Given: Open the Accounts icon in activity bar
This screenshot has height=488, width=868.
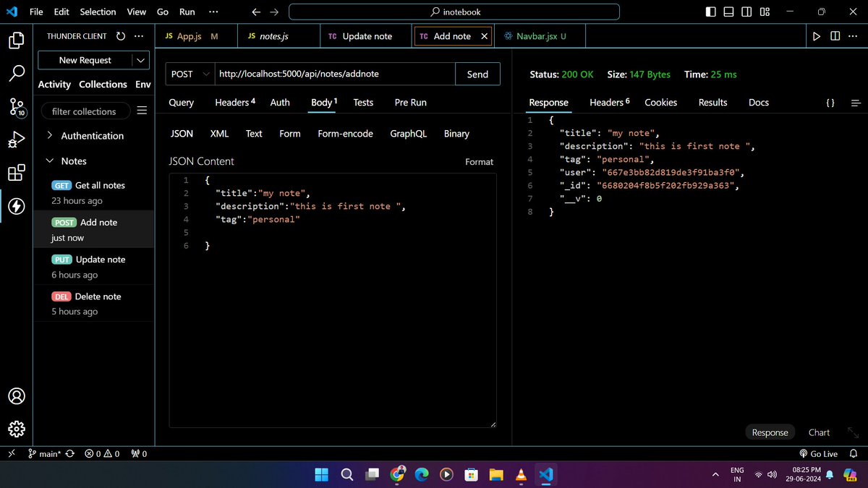Looking at the screenshot, I should pyautogui.click(x=17, y=396).
